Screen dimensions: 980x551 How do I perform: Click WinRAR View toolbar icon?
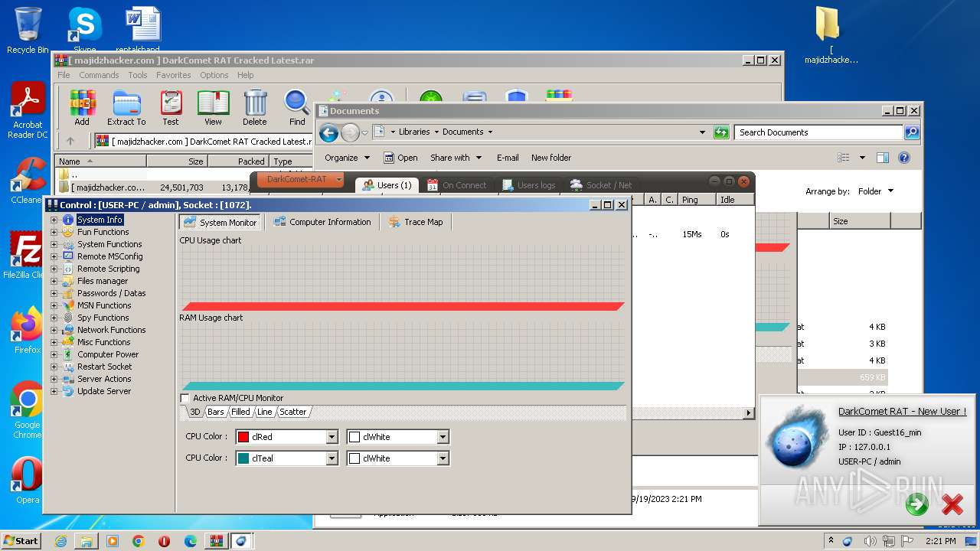pos(213,108)
